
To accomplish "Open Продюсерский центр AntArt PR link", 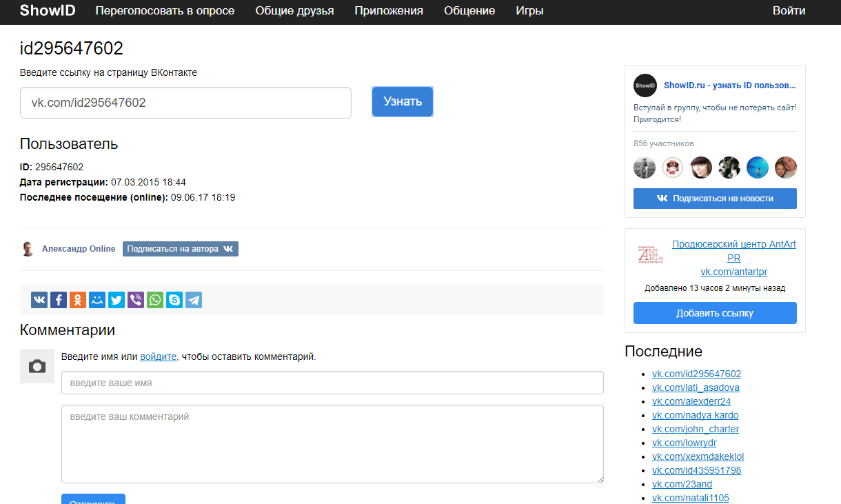I will pos(733,251).
